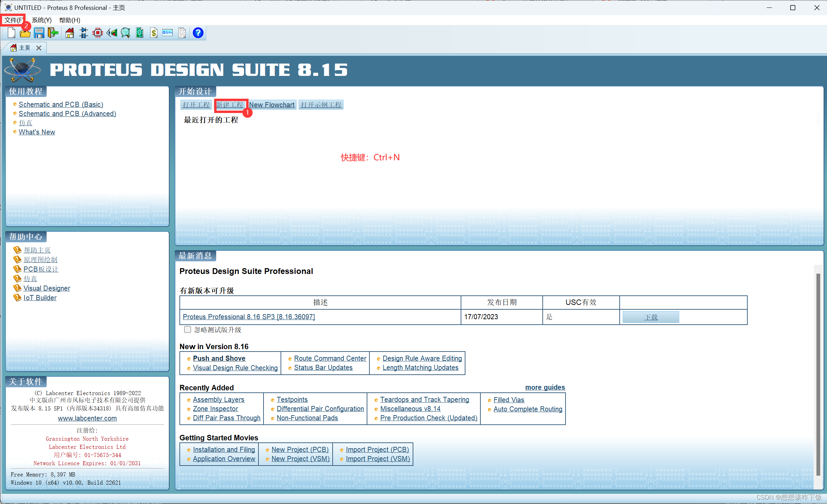This screenshot has height=504, width=827.
Task: Open Source Code binary 0101 icon
Action: click(x=167, y=33)
